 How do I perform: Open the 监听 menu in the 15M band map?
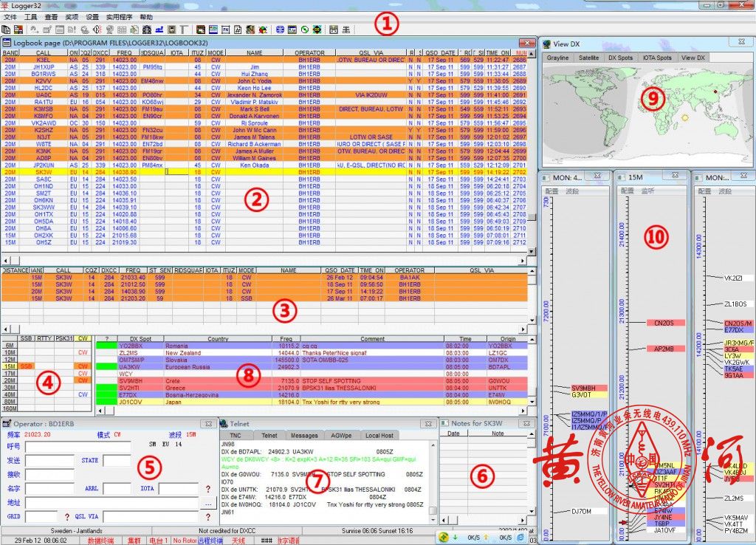pos(646,191)
